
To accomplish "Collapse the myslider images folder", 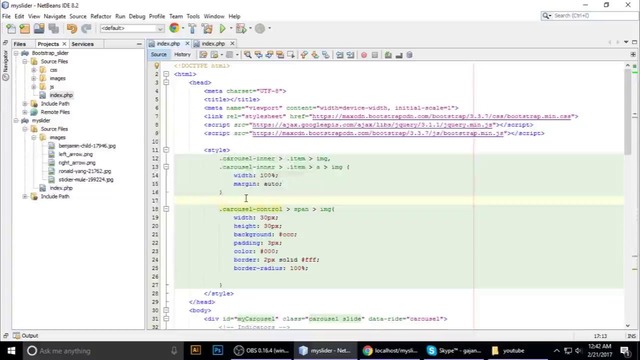I will pyautogui.click(x=34, y=138).
